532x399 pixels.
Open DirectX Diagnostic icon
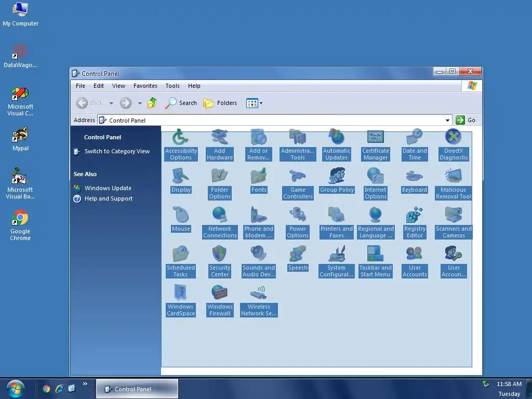[x=453, y=145]
